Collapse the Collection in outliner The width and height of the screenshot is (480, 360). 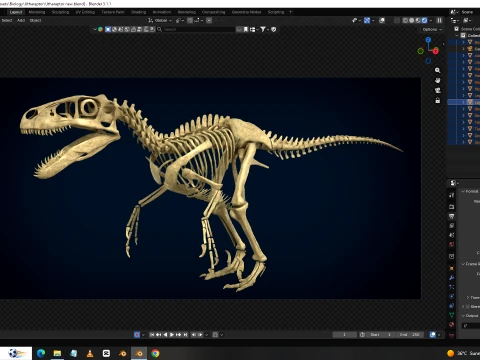tap(457, 35)
